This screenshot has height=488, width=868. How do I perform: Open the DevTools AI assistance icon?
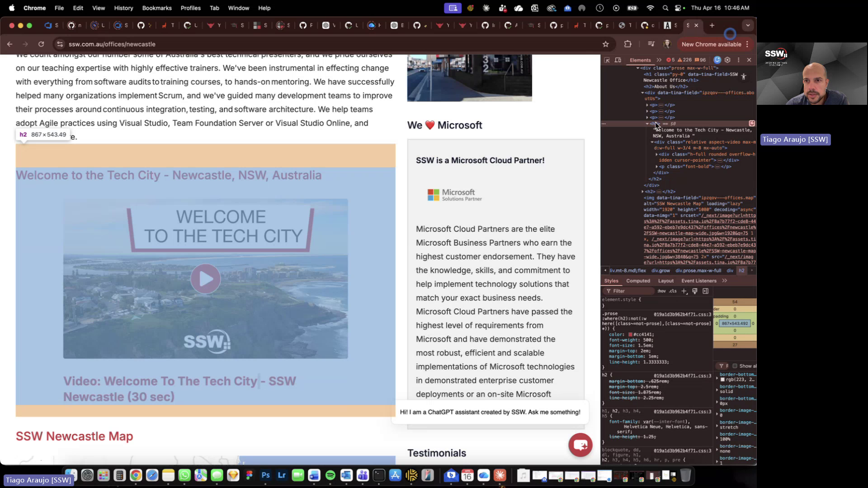(x=717, y=60)
